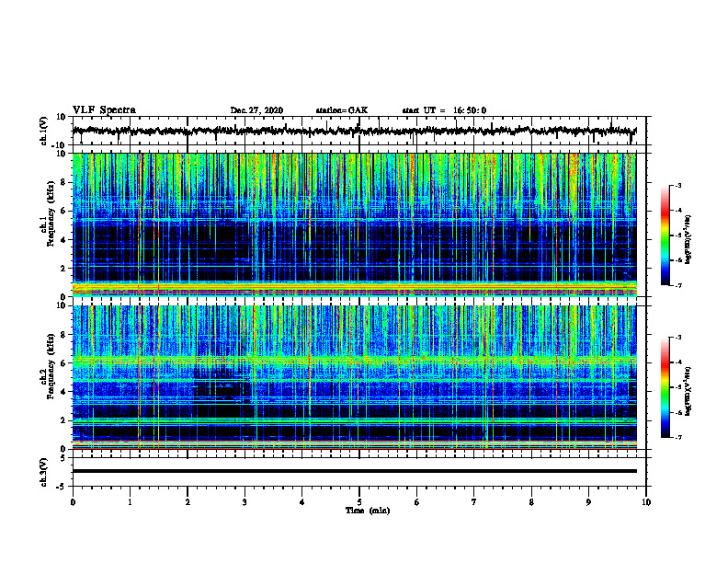
Task: Click the flat ch.3 voltage line
Action: click(354, 471)
